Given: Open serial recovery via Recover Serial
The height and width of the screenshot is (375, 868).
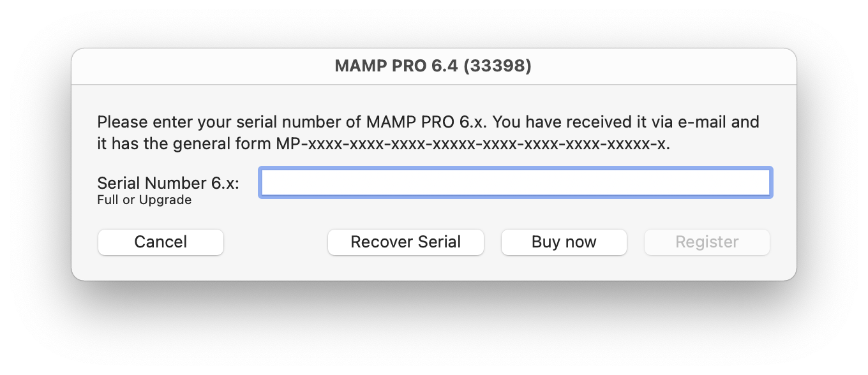Looking at the screenshot, I should (x=405, y=242).
